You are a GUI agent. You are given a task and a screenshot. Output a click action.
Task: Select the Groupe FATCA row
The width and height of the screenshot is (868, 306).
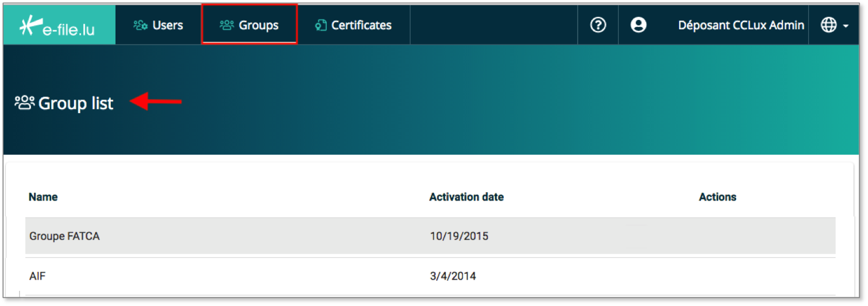pyautogui.click(x=65, y=236)
